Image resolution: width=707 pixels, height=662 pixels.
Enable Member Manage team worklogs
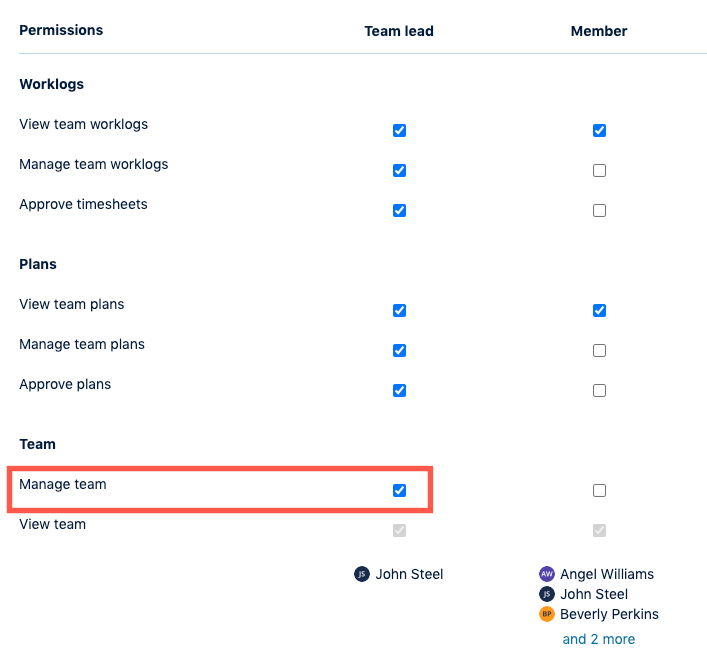point(599,171)
